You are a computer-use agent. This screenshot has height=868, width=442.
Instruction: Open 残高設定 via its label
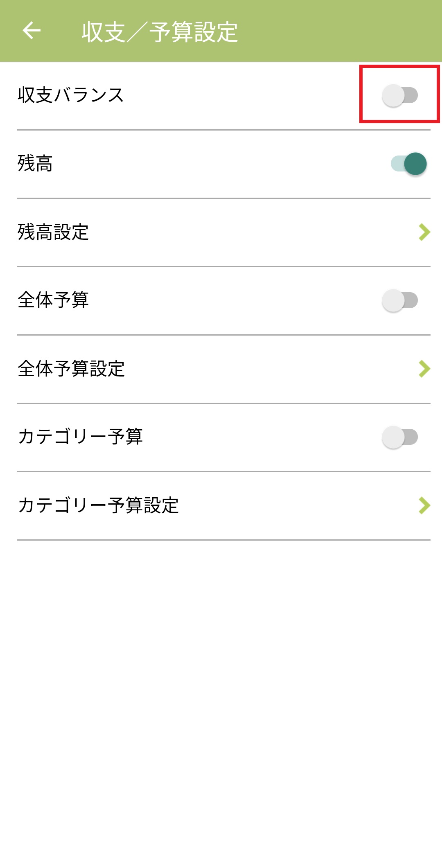[53, 232]
